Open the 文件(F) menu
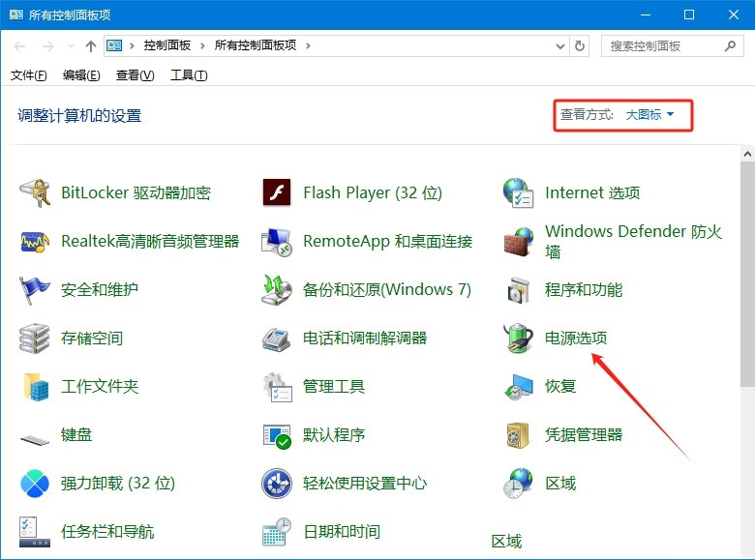This screenshot has height=560, width=755. tap(28, 75)
